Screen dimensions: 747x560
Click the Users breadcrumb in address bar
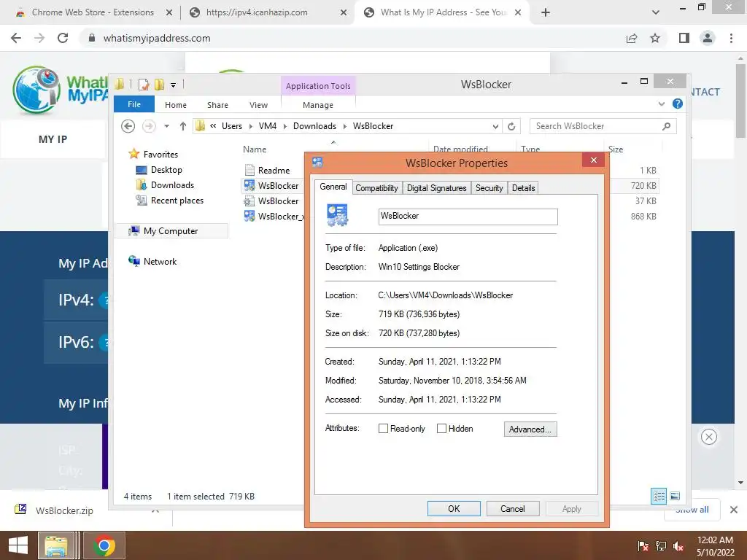coord(232,126)
